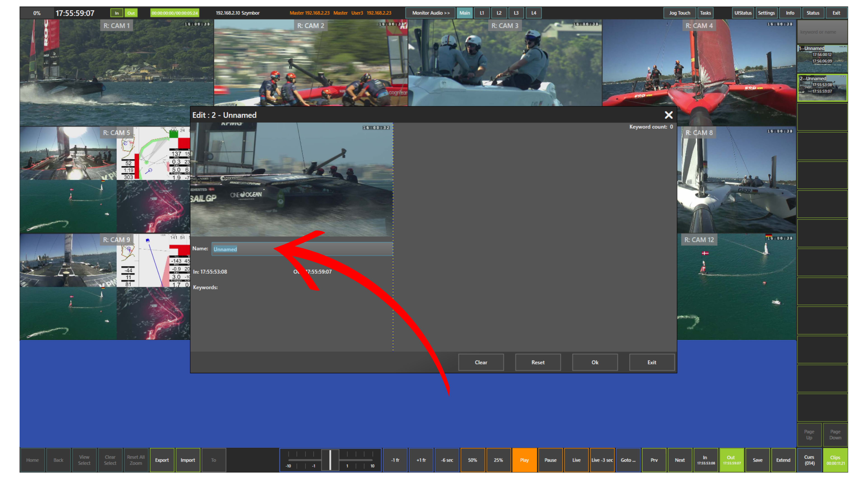Confirm the clip edit with Ok

pos(595,362)
